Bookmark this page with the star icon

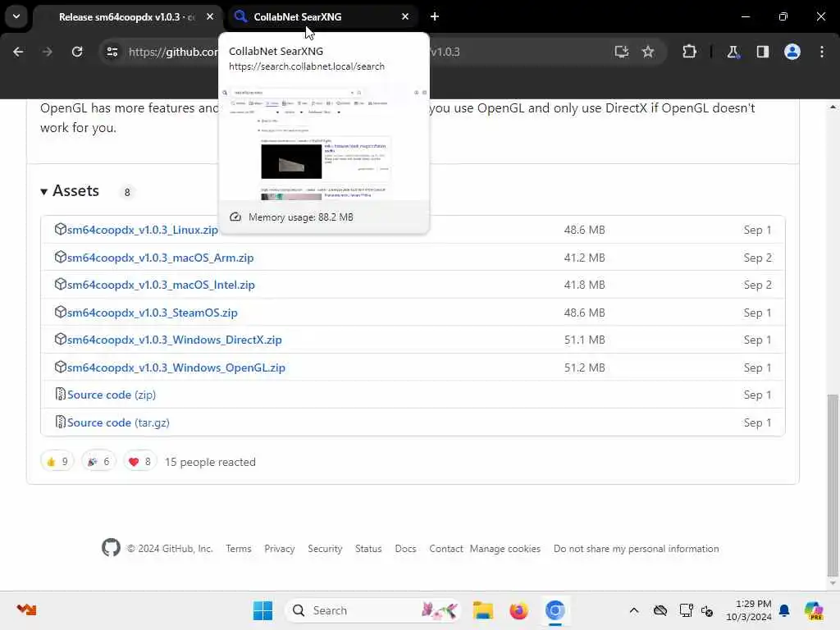pyautogui.click(x=648, y=52)
